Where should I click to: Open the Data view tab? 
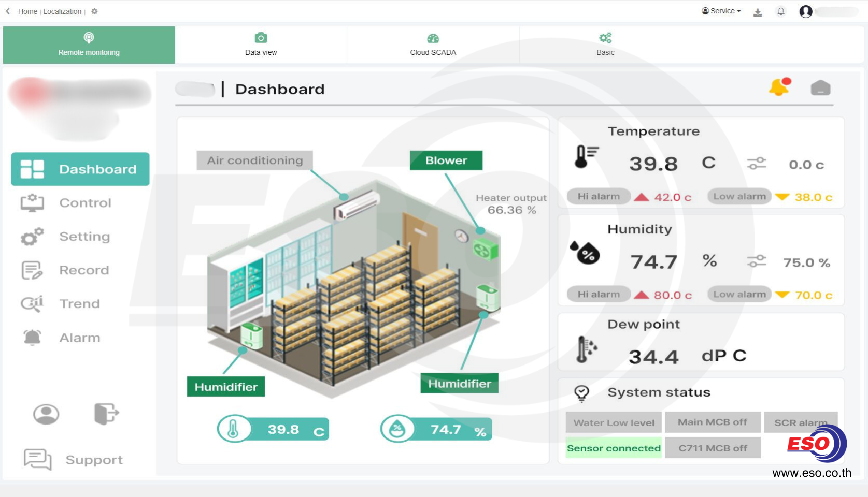(261, 45)
